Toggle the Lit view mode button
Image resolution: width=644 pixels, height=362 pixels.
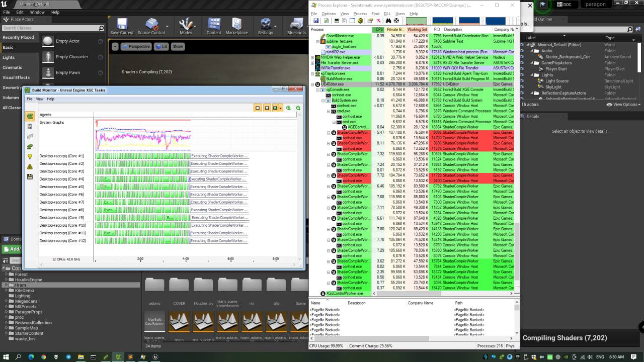(x=162, y=46)
